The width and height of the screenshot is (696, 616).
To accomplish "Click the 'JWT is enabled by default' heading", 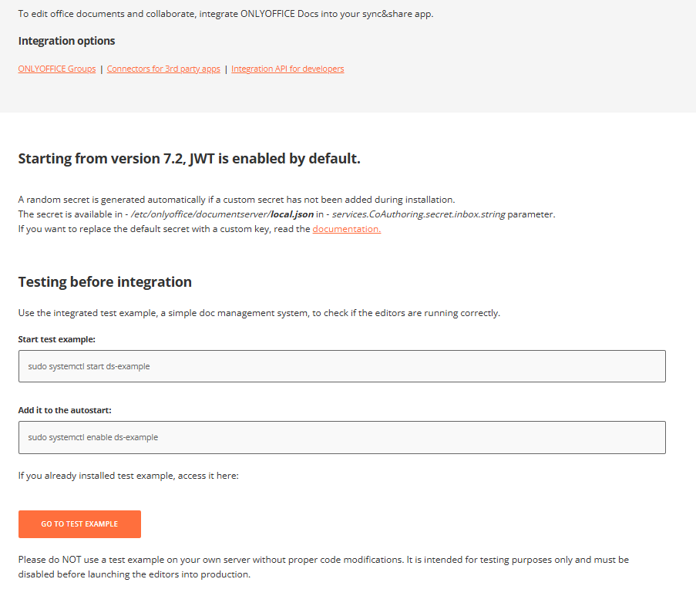I will click(x=189, y=159).
